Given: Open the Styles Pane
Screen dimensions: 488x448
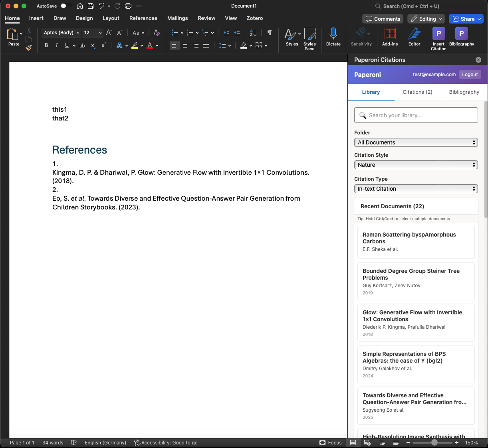Looking at the screenshot, I should click(x=309, y=39).
